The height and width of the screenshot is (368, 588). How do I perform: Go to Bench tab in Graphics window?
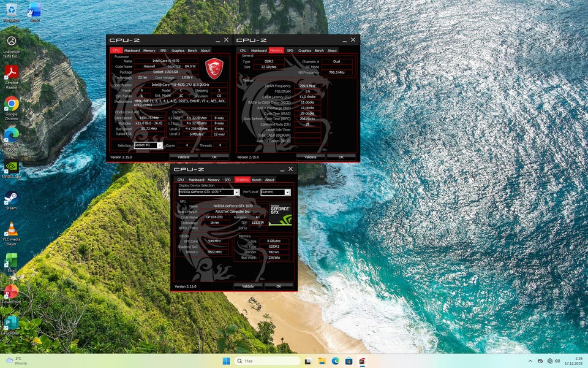(257, 180)
